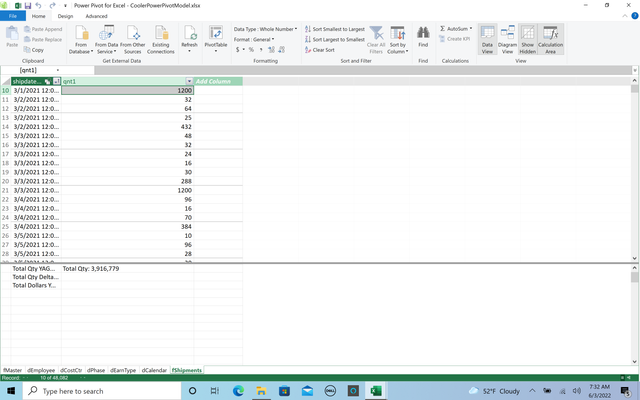This screenshot has width=640, height=400.
Task: Click the Save icon in quick access toolbar
Action: [28, 6]
